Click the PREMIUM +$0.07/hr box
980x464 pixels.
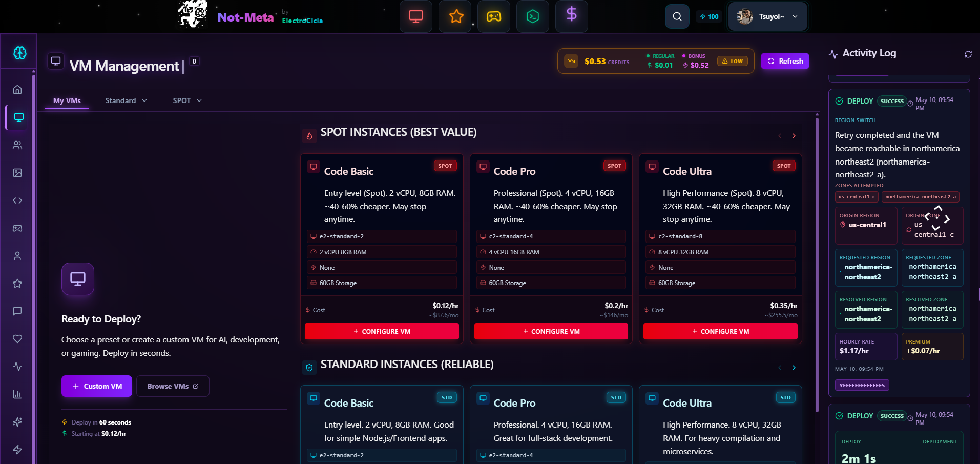pos(932,347)
